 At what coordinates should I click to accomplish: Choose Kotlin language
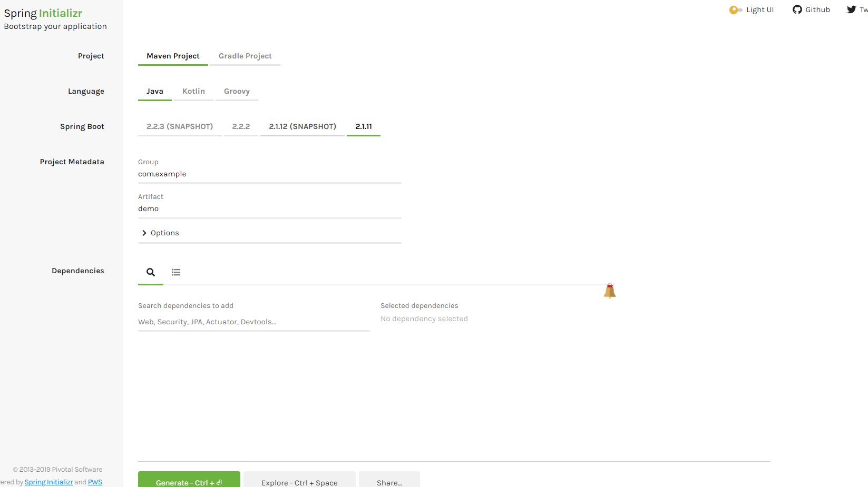(x=193, y=92)
